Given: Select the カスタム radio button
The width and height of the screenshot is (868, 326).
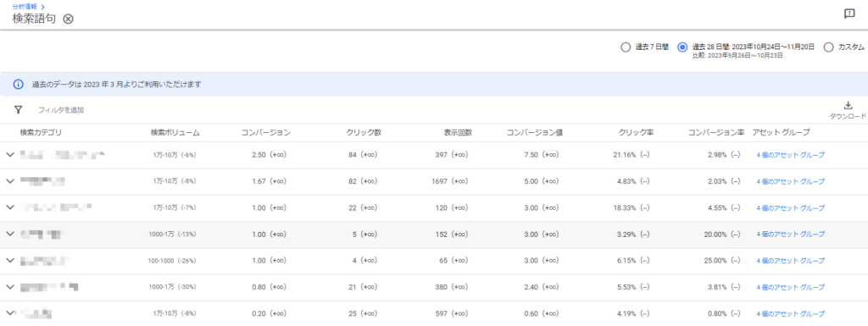Looking at the screenshot, I should pos(829,47).
